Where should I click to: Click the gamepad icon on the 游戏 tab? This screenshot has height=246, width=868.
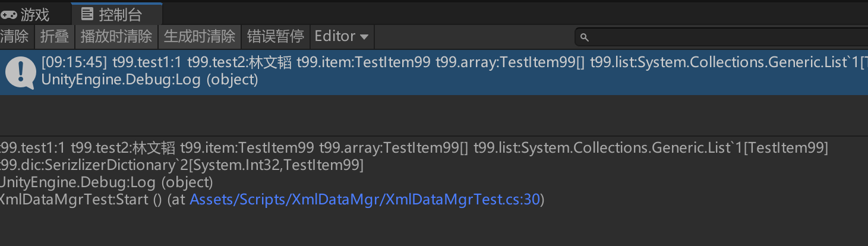[9, 14]
